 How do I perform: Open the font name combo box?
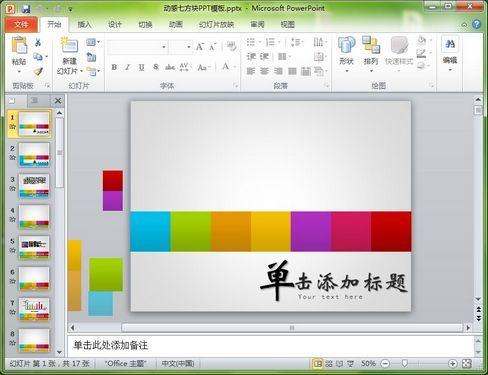(x=137, y=47)
